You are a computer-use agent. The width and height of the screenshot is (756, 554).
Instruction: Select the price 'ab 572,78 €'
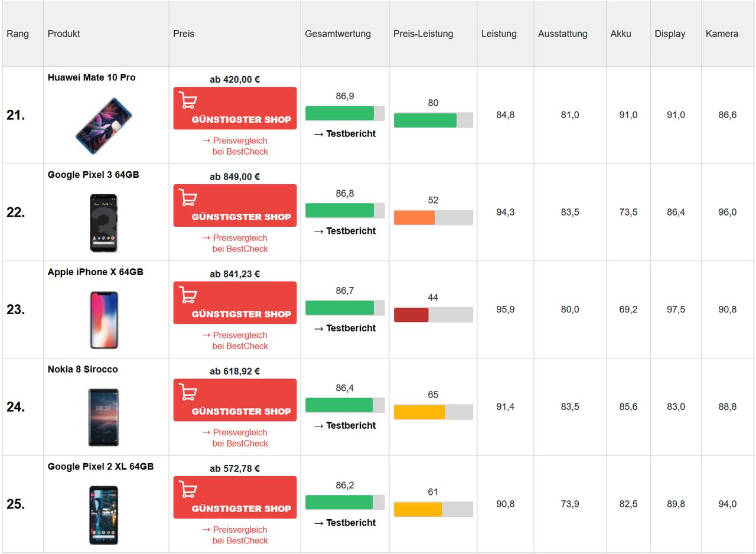tap(235, 468)
